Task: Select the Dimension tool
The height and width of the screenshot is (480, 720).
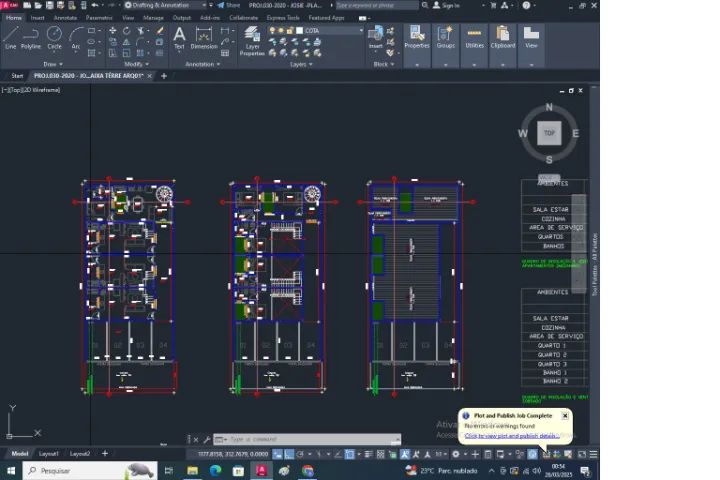Action: 204,37
